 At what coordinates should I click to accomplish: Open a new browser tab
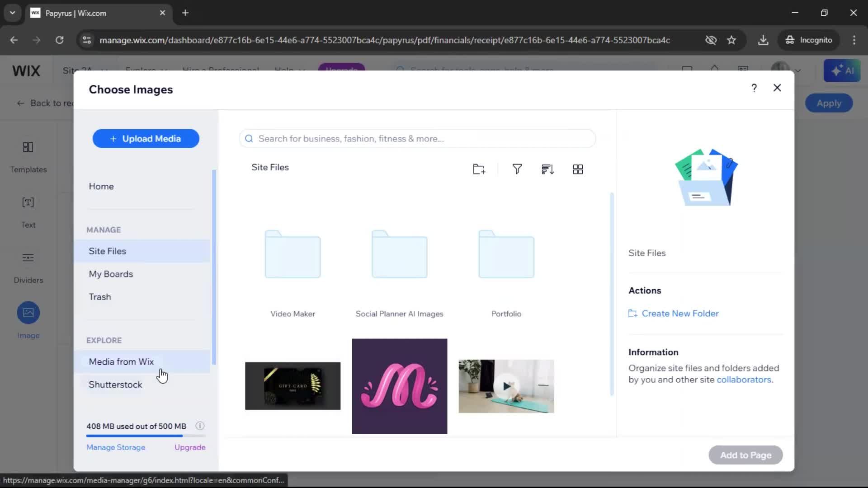tap(185, 13)
